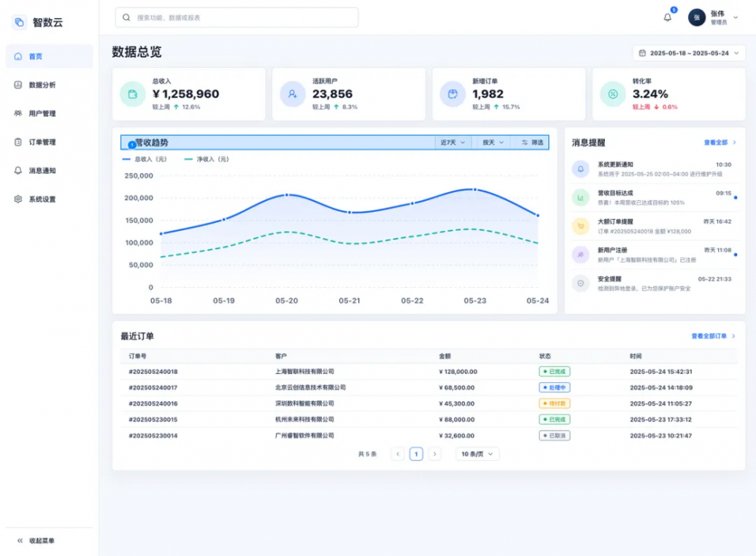Open the notification bell in header
The width and height of the screenshot is (756, 556).
click(668, 17)
